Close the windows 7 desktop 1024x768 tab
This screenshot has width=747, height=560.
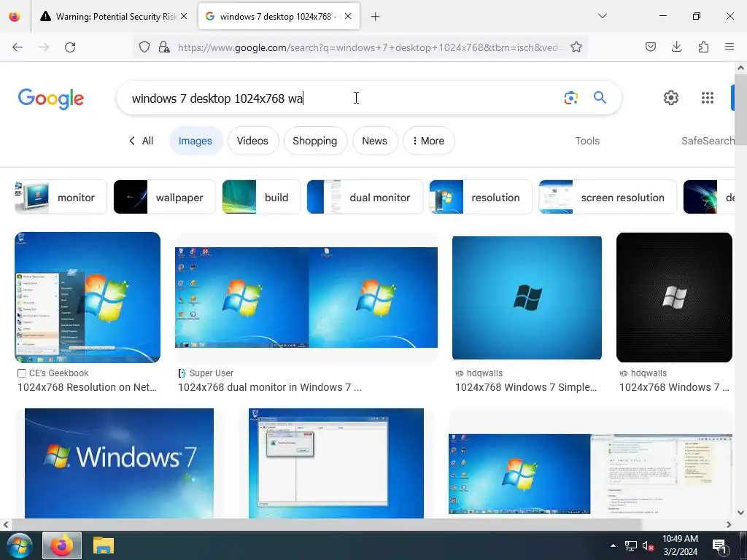point(348,16)
